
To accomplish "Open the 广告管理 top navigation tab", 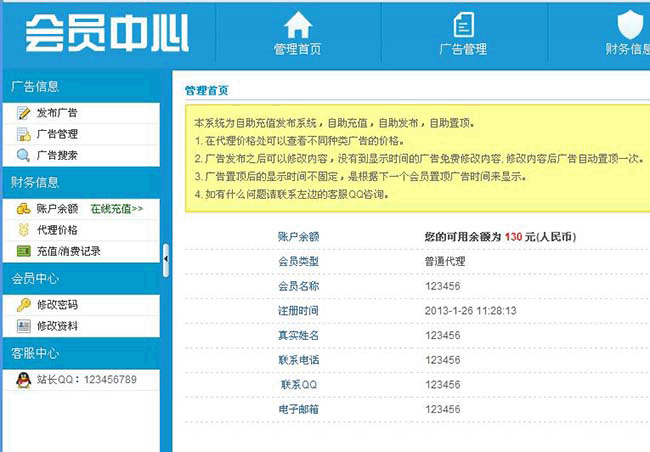I will pos(463,34).
